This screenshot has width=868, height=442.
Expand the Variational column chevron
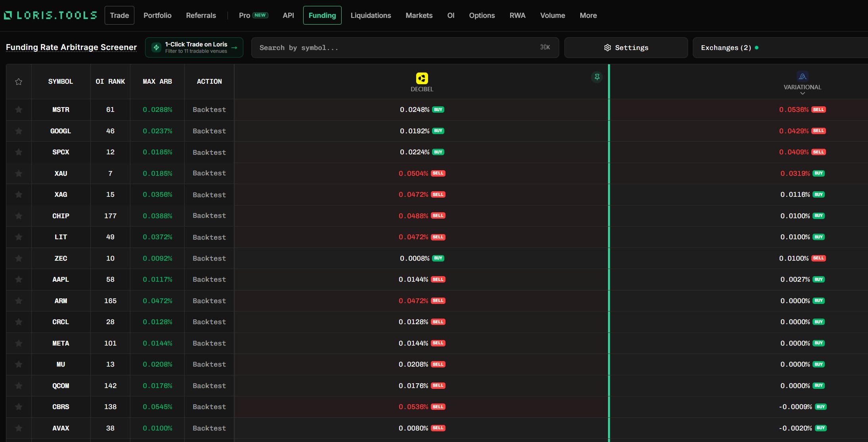click(x=802, y=94)
